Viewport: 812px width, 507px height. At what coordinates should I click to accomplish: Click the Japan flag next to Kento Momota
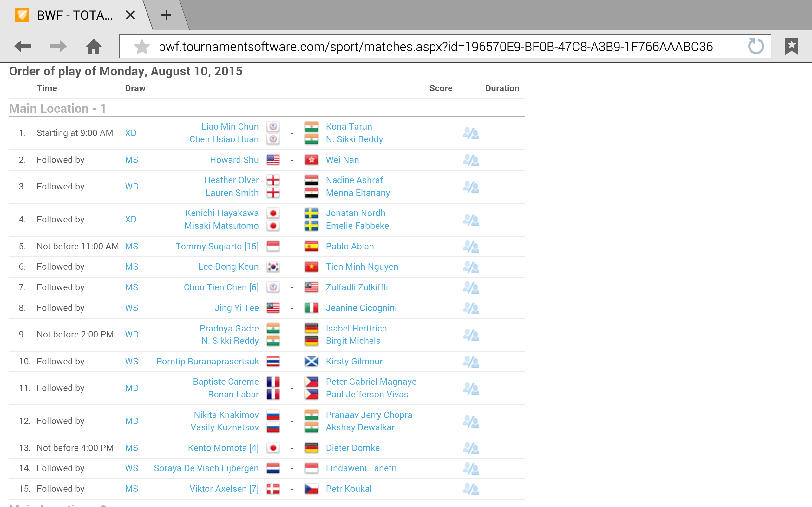(273, 448)
